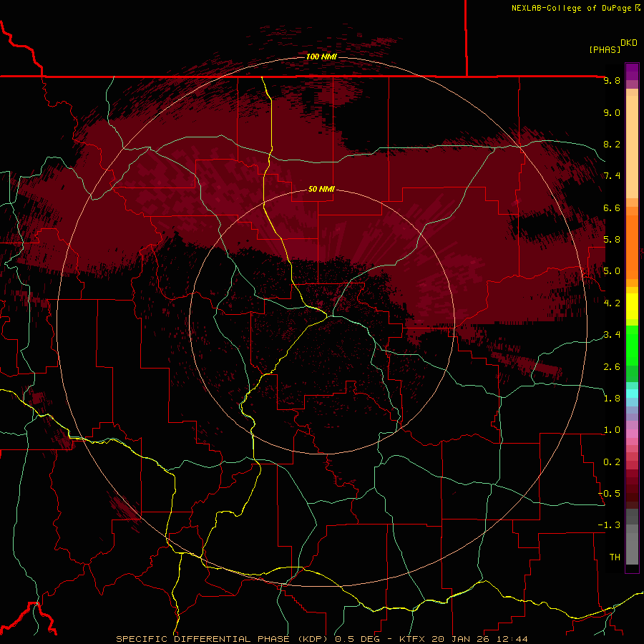The height and width of the screenshot is (644, 644).
Task: Select the 9.0 value on color scale
Action: coord(612,112)
